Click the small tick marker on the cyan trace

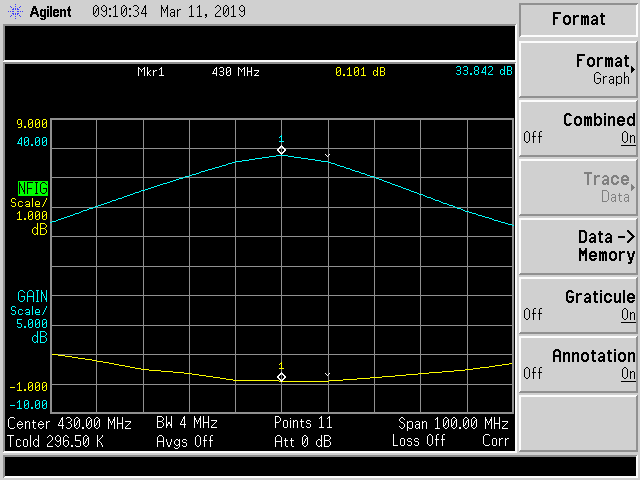pos(327,156)
